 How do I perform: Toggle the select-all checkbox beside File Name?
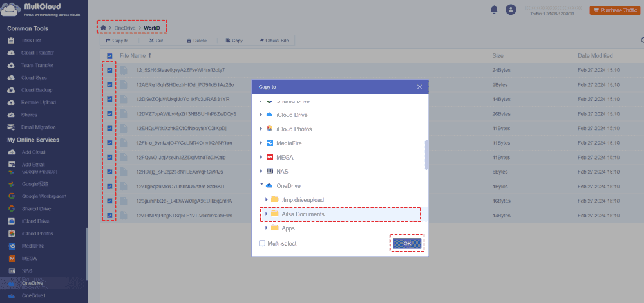109,56
